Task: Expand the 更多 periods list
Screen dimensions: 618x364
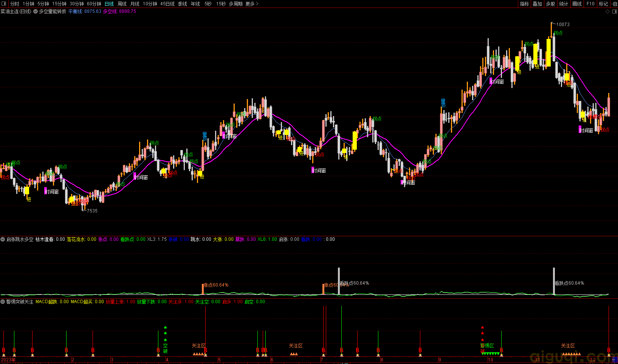Action: click(x=252, y=4)
